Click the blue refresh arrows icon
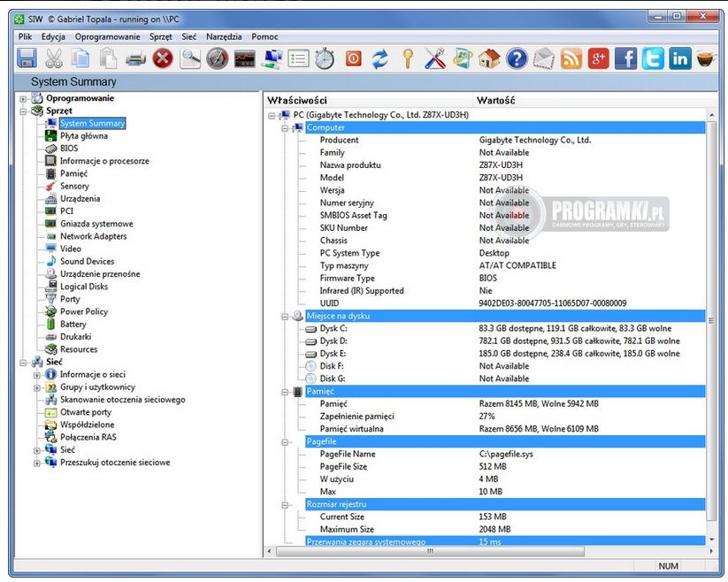 pyautogui.click(x=380, y=59)
